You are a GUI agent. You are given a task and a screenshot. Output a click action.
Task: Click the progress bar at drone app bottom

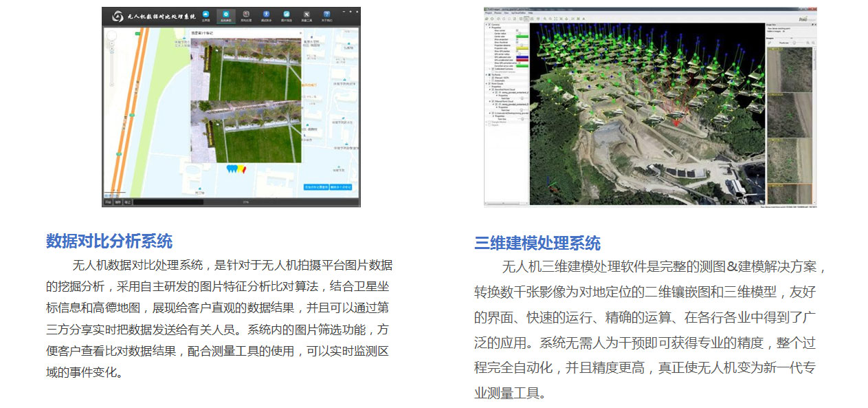coord(245,202)
